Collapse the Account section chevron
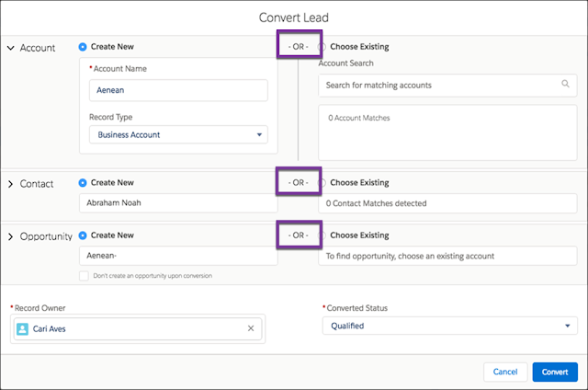The image size is (588, 390). [x=11, y=48]
